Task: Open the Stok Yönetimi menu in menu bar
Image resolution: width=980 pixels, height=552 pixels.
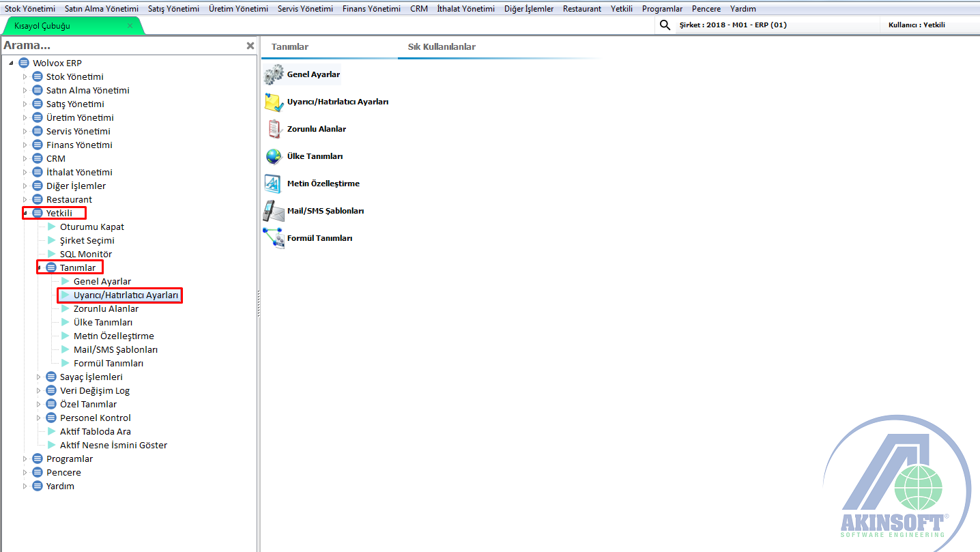Action: coord(30,9)
